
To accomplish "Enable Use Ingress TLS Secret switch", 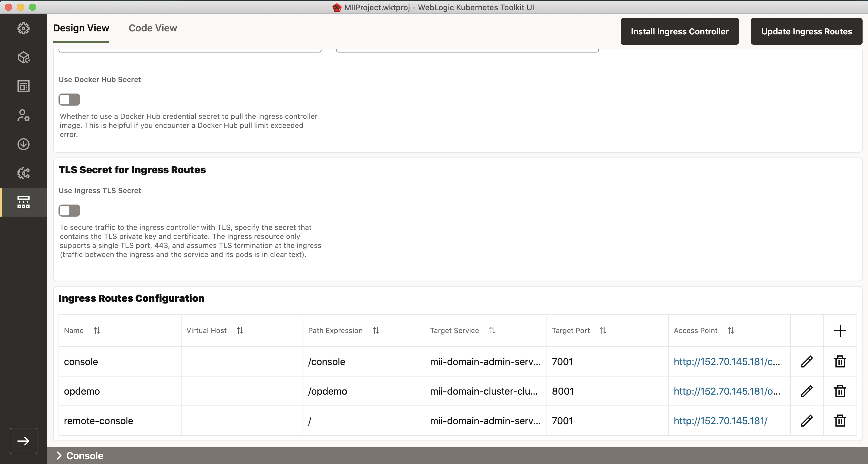I will (69, 211).
